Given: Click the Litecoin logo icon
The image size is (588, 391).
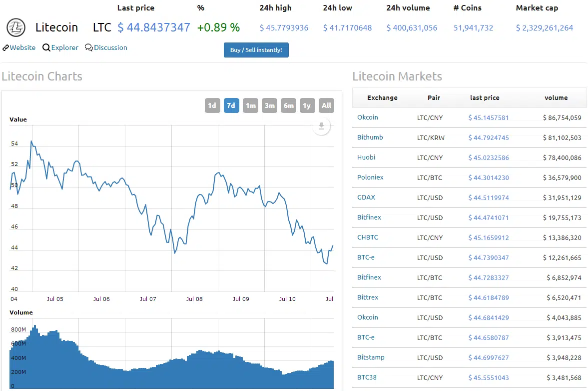Looking at the screenshot, I should pos(16,27).
